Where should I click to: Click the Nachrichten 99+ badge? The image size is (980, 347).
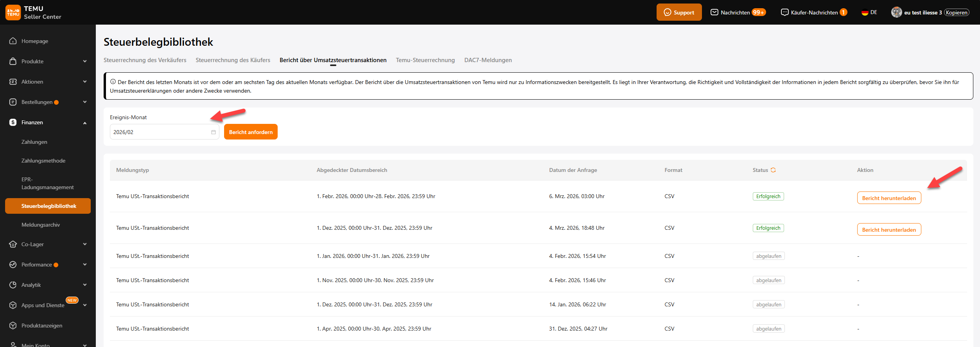(x=759, y=13)
